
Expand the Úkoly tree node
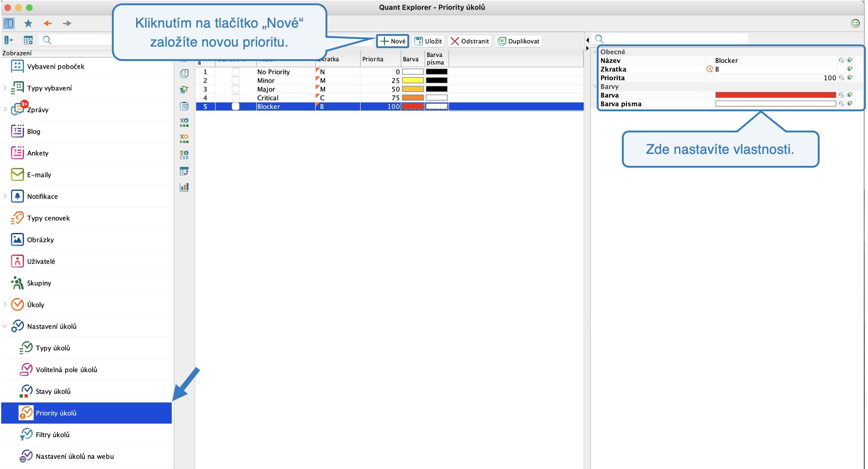point(5,304)
